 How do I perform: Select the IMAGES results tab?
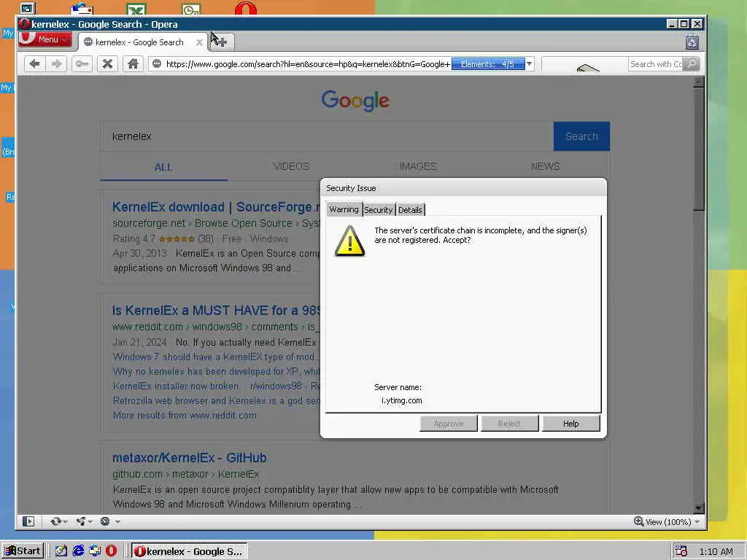[x=418, y=167]
